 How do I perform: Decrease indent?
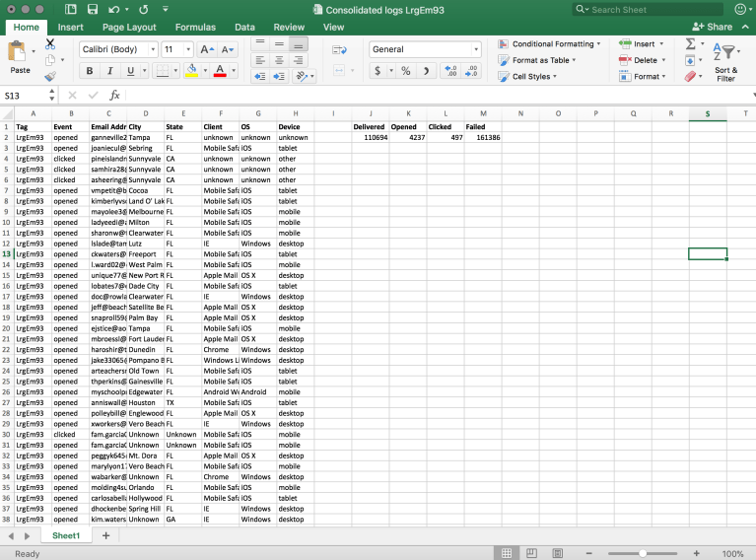tap(260, 76)
